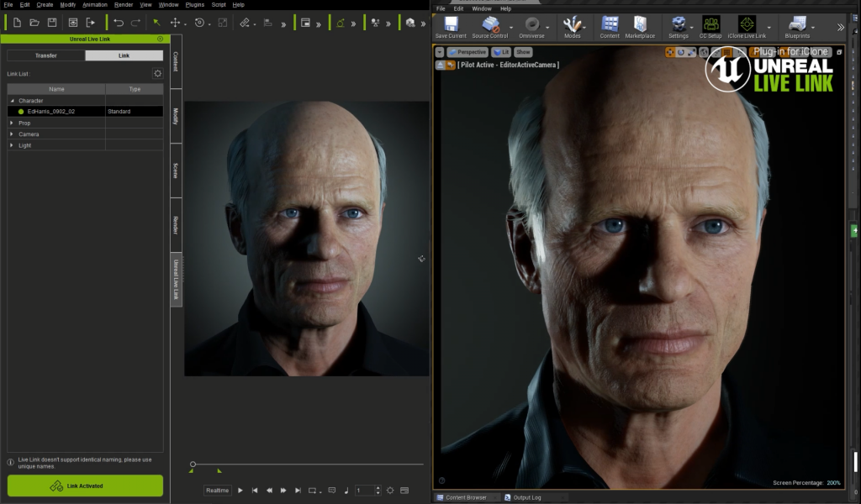Select the arrow selection tool
This screenshot has width=861, height=504.
(156, 23)
